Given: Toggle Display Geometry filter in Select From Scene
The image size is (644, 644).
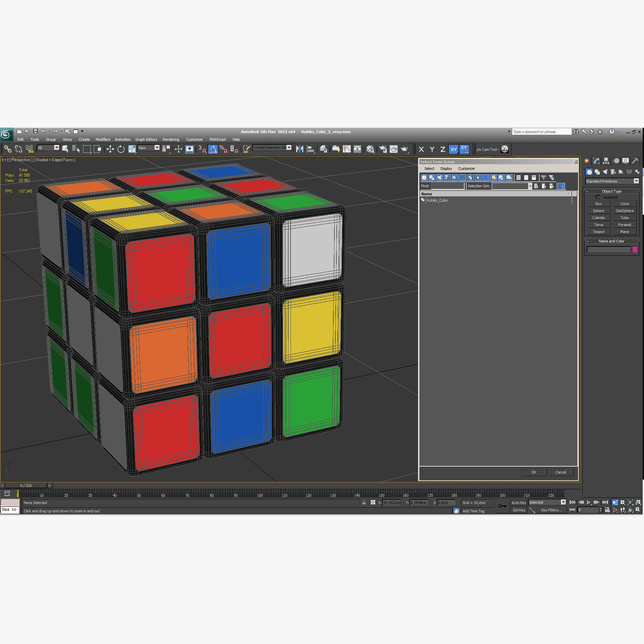Looking at the screenshot, I should pyautogui.click(x=424, y=178).
